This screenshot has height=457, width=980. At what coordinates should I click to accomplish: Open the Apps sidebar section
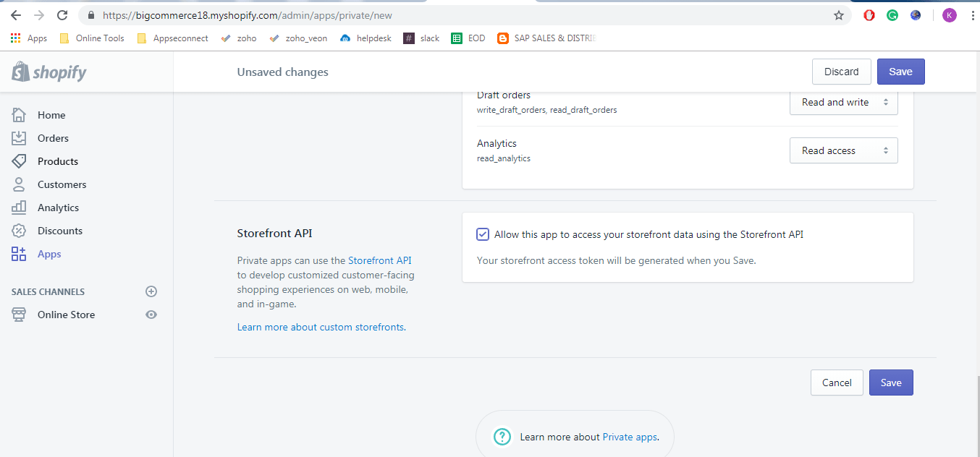coord(49,254)
